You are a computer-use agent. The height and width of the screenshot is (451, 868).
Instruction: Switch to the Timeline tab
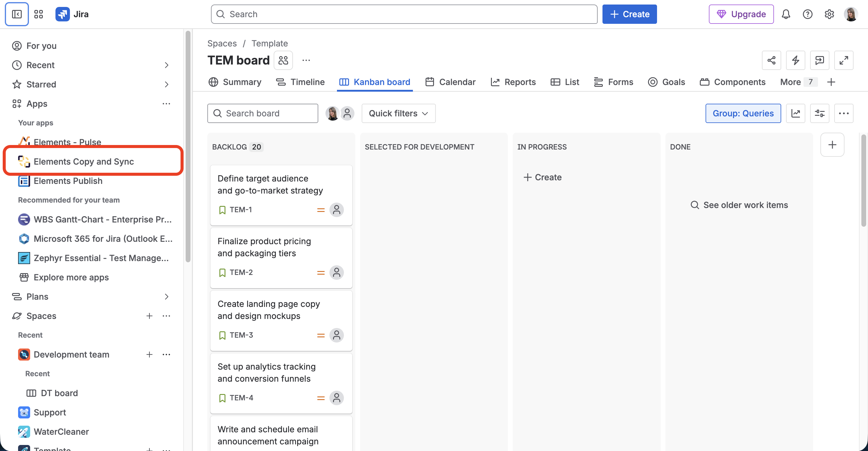(300, 82)
